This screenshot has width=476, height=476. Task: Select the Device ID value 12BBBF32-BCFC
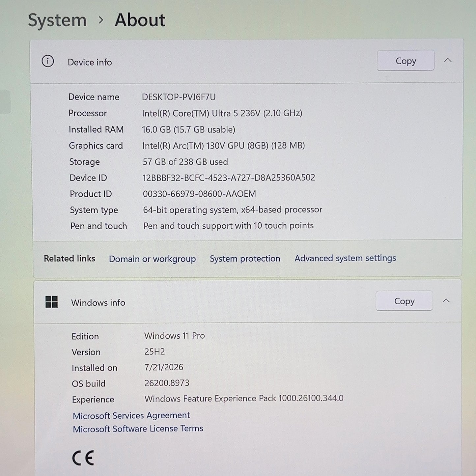229,178
